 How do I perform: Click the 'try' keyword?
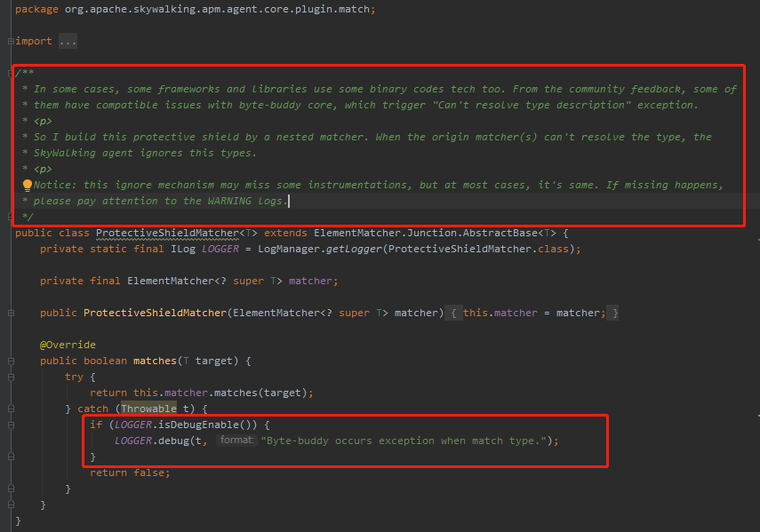point(74,377)
